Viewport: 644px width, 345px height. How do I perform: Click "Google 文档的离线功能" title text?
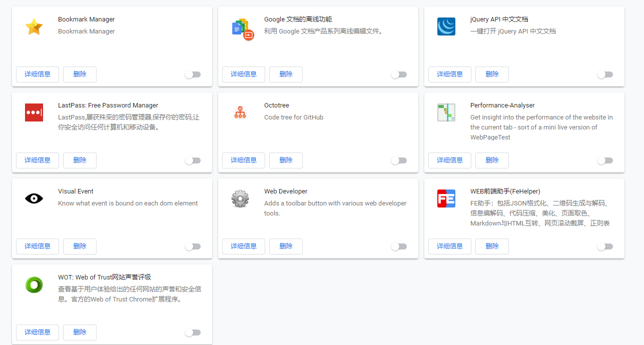point(298,19)
